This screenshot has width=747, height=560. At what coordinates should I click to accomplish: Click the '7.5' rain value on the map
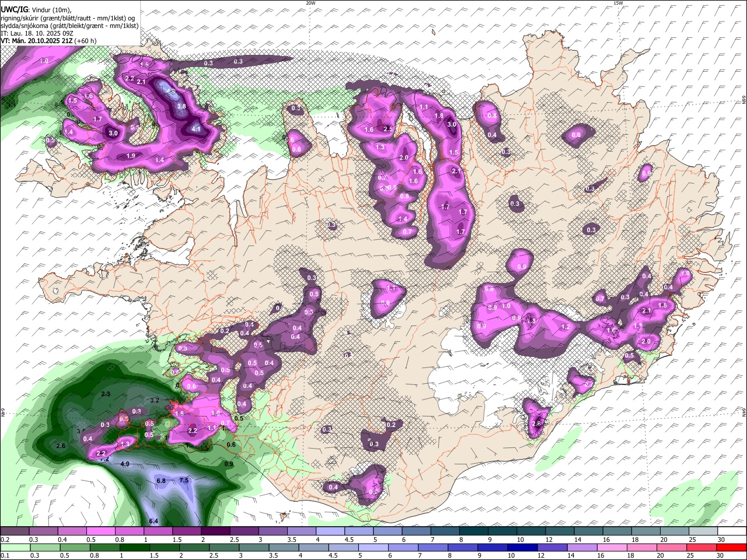184,480
